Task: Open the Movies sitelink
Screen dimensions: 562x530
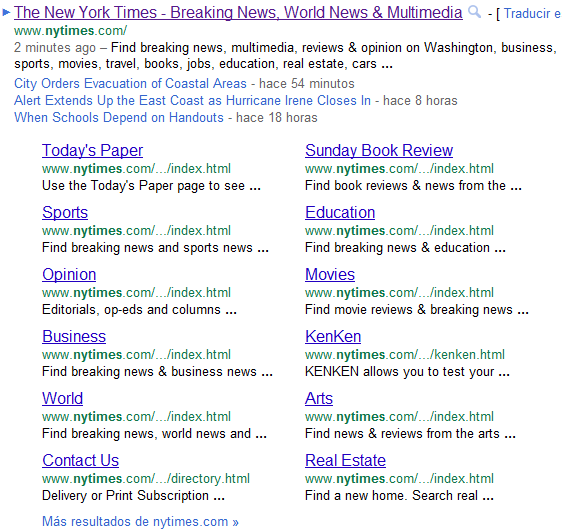Action: pyautogui.click(x=330, y=274)
